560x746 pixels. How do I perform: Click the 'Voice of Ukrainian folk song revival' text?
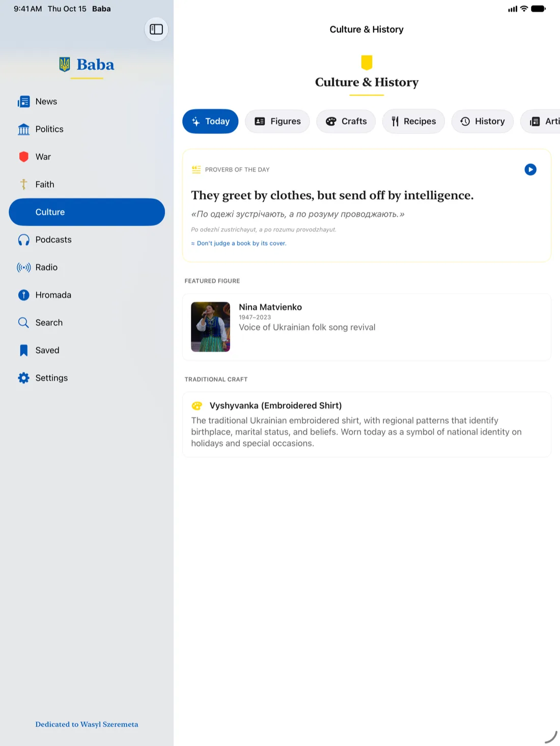307,327
